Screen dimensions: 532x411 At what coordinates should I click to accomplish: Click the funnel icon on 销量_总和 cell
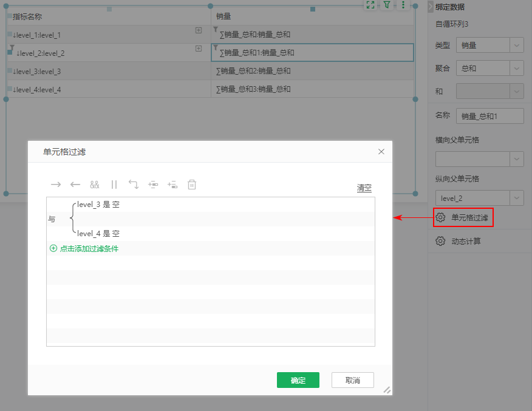[216, 30]
